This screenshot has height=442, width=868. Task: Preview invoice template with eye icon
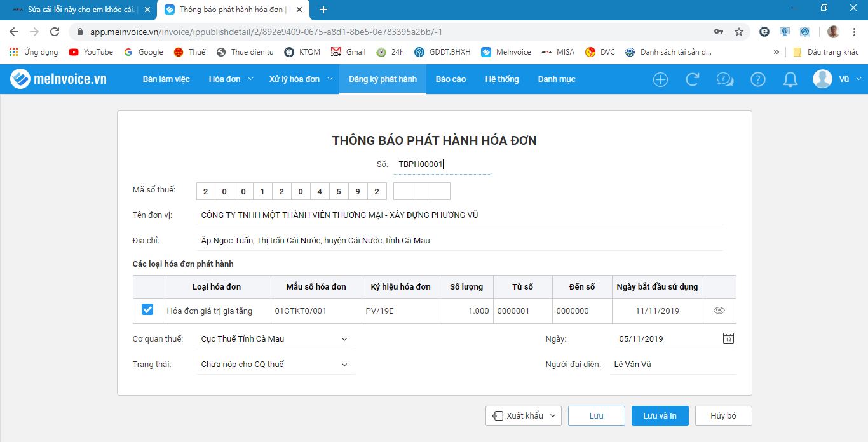(x=719, y=311)
